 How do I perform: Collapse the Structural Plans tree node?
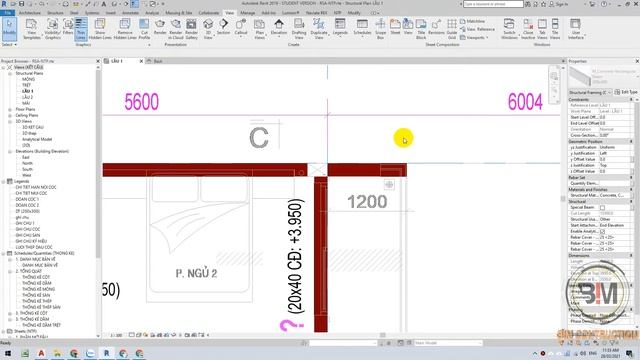(10, 73)
